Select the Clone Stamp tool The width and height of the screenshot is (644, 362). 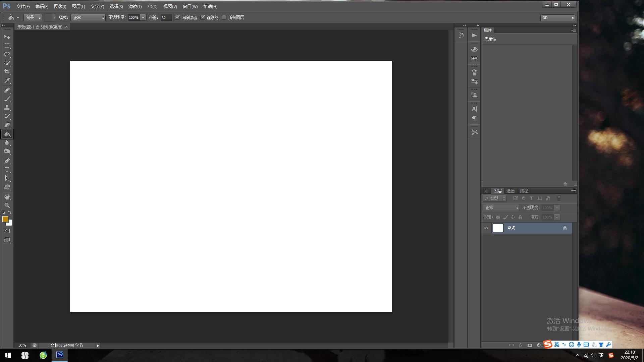pos(7,108)
